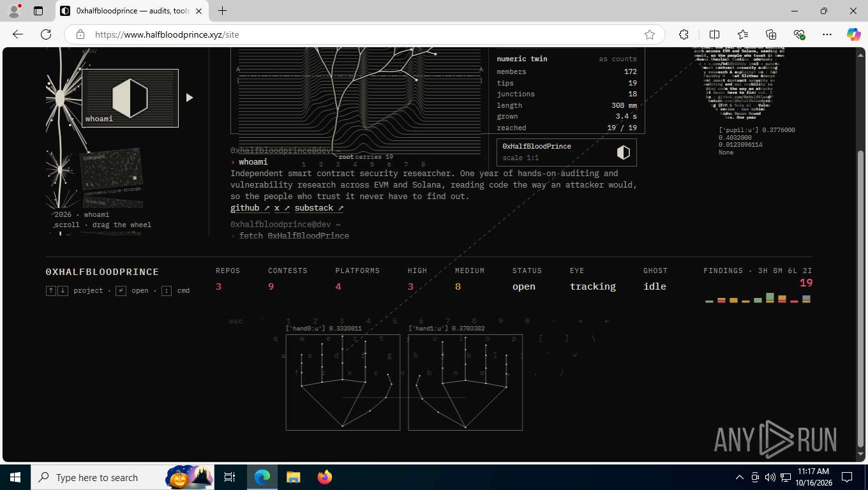
Task: Close the 0xhalfbloodprince tab
Action: pyautogui.click(x=198, y=11)
